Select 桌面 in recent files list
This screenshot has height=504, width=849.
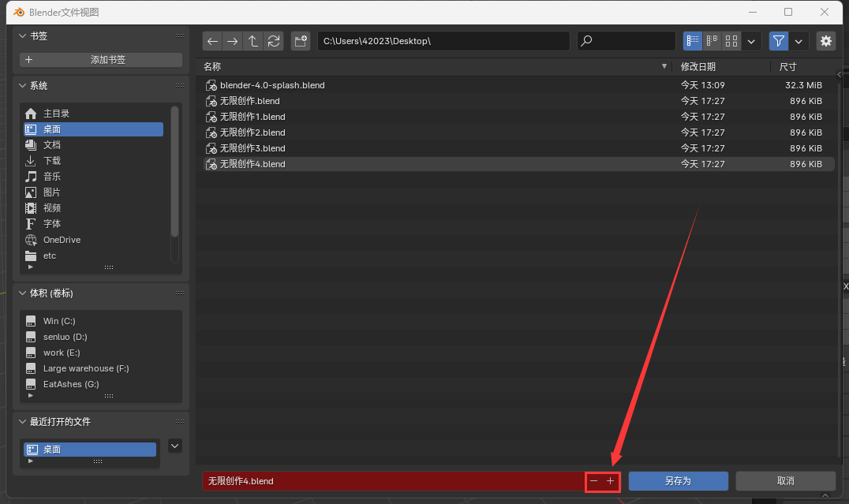[x=90, y=450]
